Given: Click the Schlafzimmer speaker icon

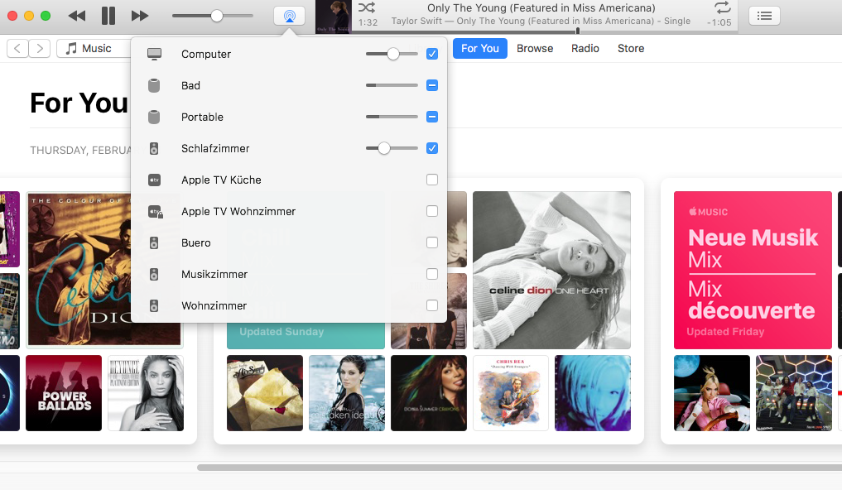Looking at the screenshot, I should coord(154,149).
